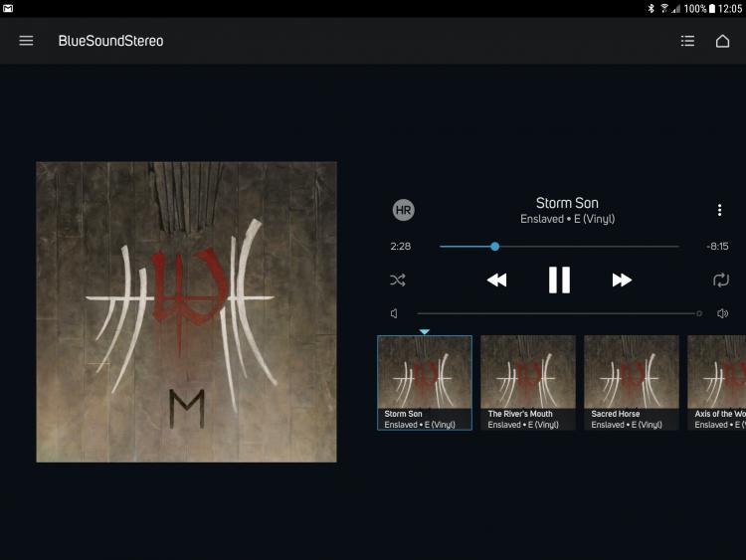Tap the HR high-resolution badge
This screenshot has height=560, width=746.
tap(404, 210)
